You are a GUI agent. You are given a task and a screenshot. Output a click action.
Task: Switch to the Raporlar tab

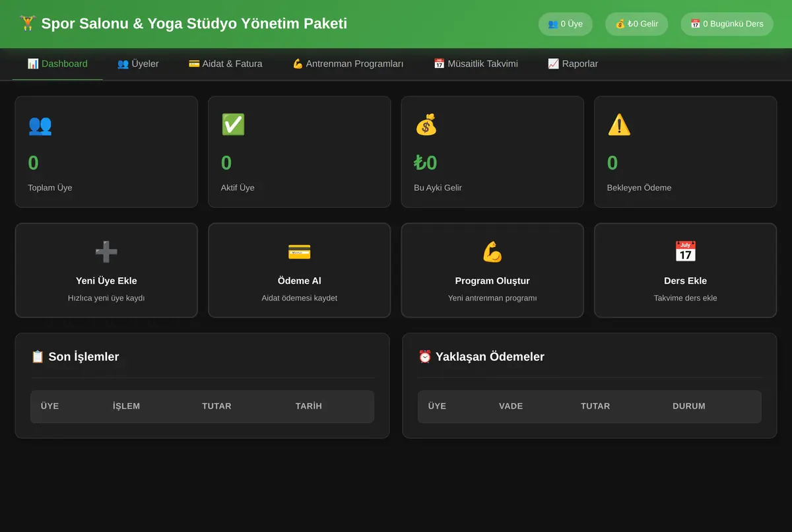point(573,64)
